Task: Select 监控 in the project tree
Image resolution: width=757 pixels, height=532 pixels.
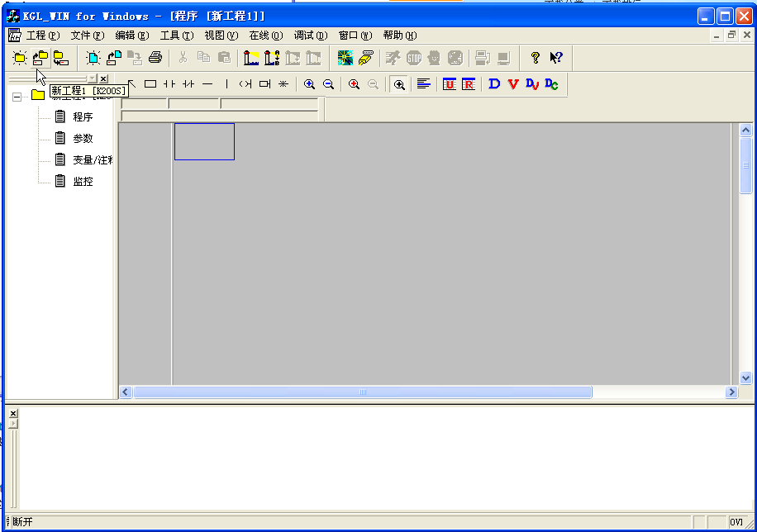Action: coord(83,182)
